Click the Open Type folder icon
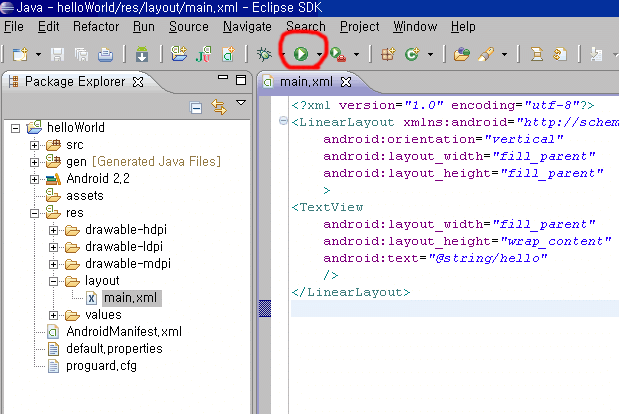The height and width of the screenshot is (414, 619). pyautogui.click(x=461, y=54)
